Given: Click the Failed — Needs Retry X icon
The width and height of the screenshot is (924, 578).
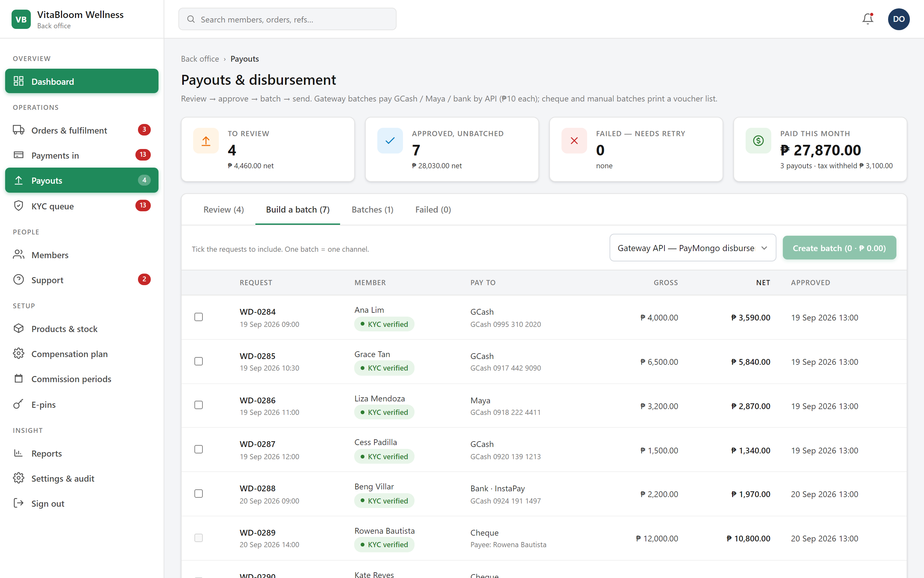Looking at the screenshot, I should click(x=574, y=141).
